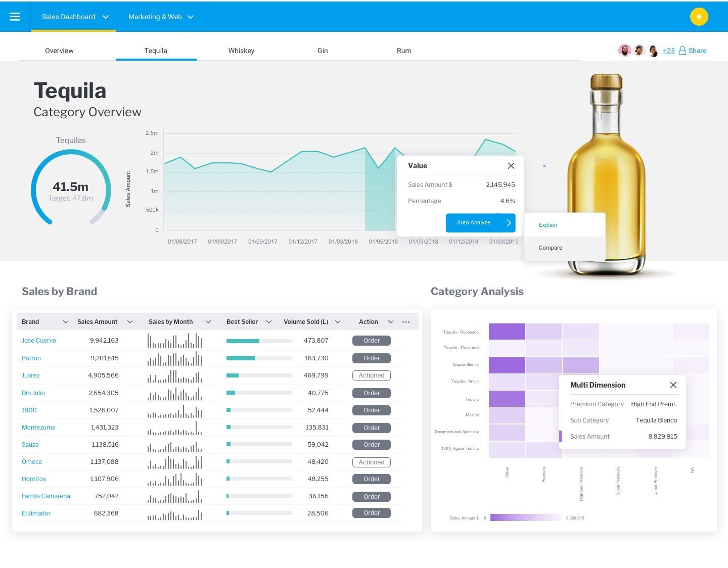Click the lock icon beside Share
Viewport: 728px width, 568px height.
point(682,51)
